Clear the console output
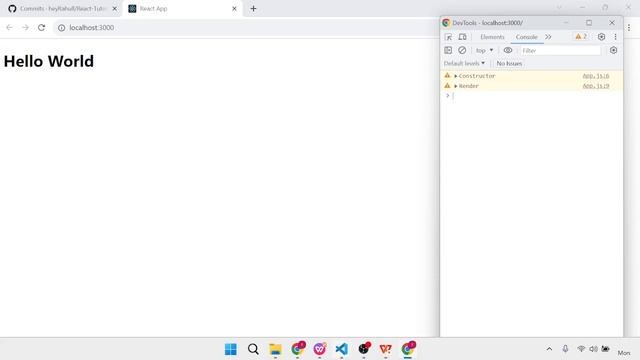This screenshot has width=640, height=360. pos(462,50)
